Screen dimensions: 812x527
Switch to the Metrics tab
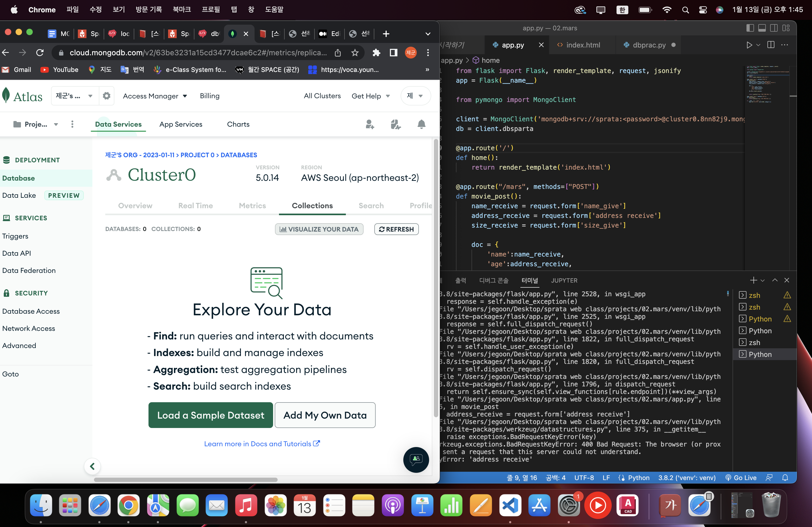coord(252,205)
